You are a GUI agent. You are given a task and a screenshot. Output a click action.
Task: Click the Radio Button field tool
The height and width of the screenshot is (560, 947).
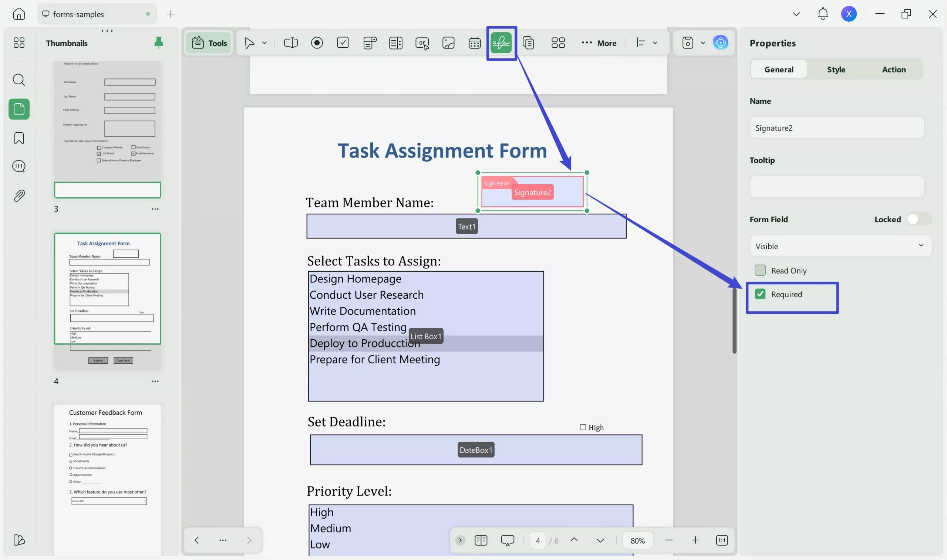click(x=316, y=43)
